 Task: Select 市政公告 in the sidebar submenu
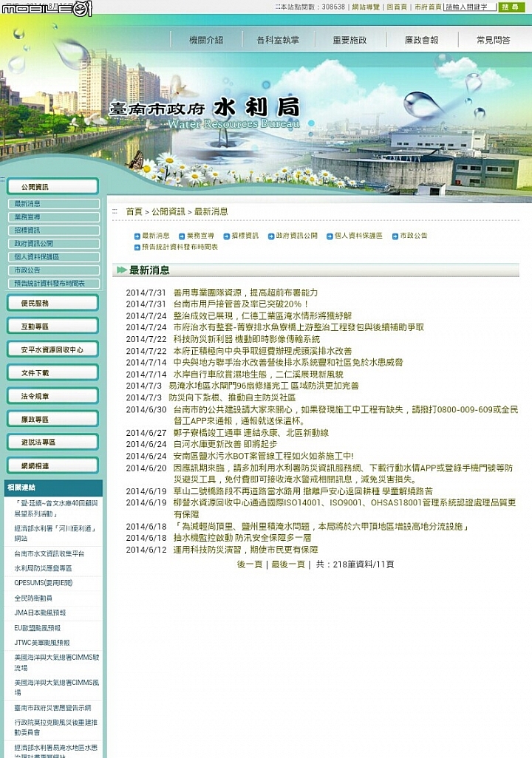54,270
